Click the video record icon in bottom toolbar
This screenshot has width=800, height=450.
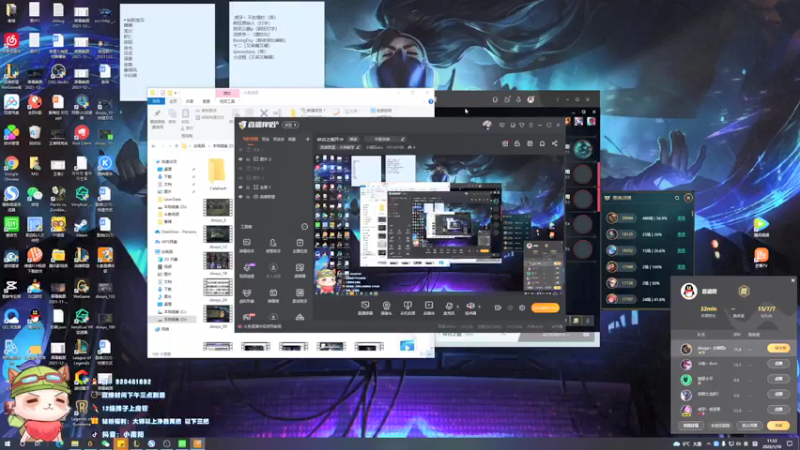[x=429, y=306]
